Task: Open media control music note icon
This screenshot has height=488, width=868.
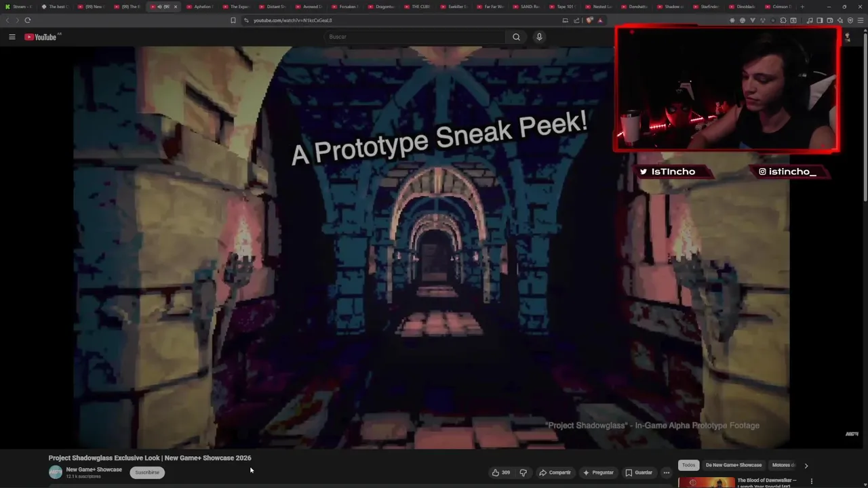Action: coord(810,20)
